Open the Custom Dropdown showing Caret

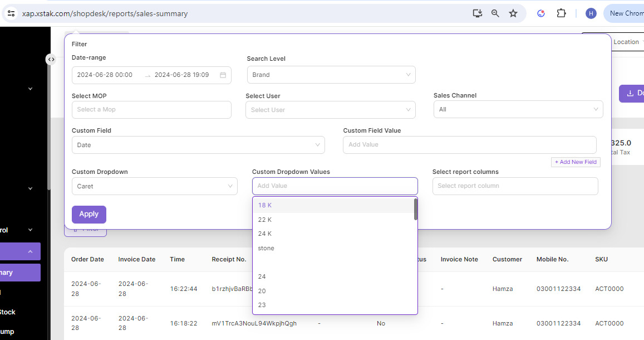pyautogui.click(x=154, y=186)
